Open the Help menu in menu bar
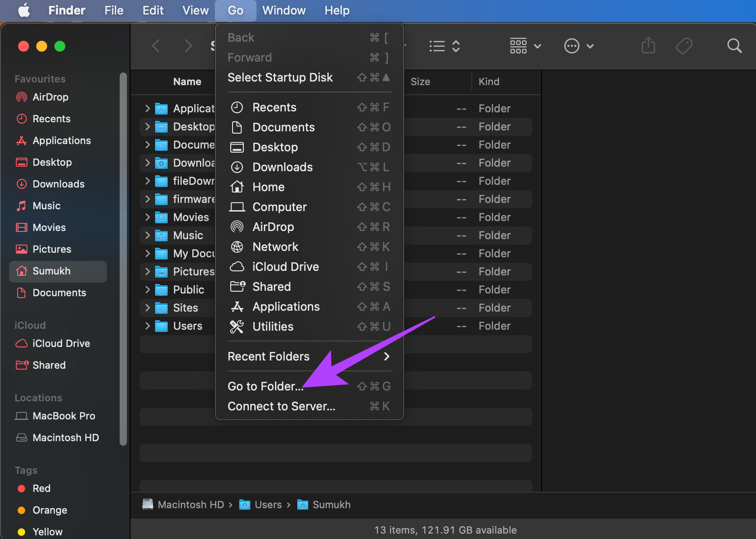Screen dimensions: 756x539 [x=337, y=10]
